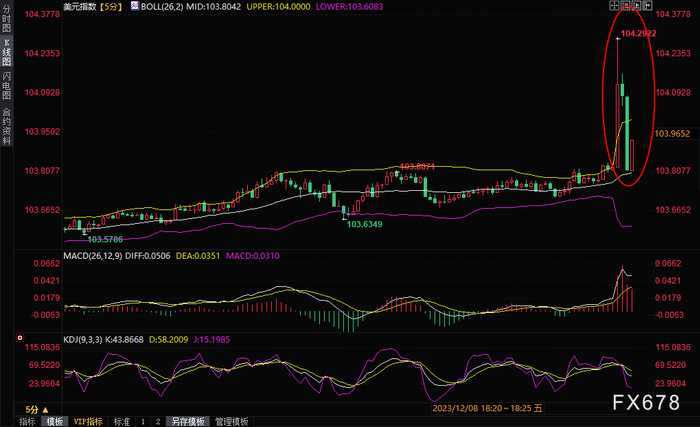Click the 另存模板 button
700x427 pixels.
188,422
